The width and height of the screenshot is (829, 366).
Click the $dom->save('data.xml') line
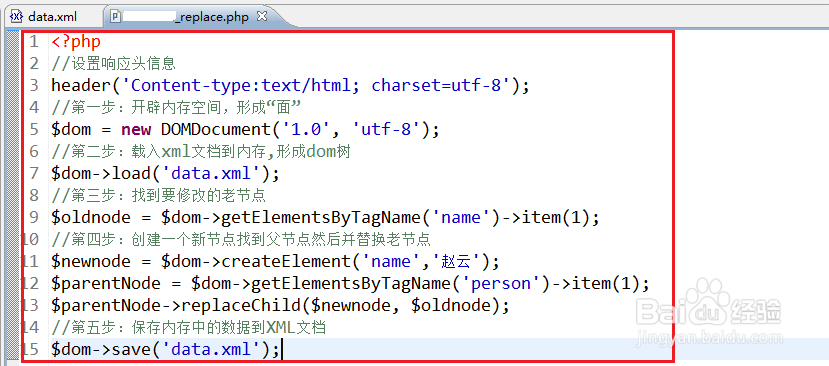point(165,349)
